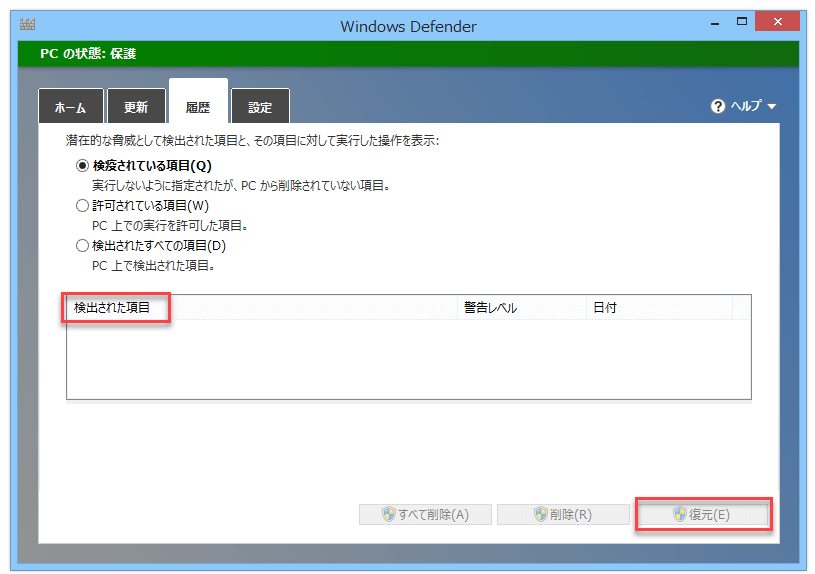Viewport: 815px width, 574px height.
Task: Select 検出されたすべての項目(D) radio button
Action: [x=82, y=245]
